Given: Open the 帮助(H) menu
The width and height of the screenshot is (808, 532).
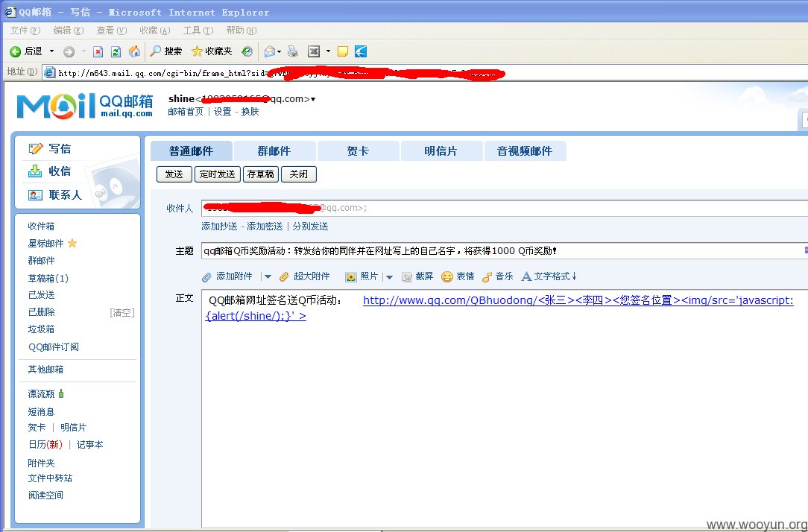Looking at the screenshot, I should point(242,31).
